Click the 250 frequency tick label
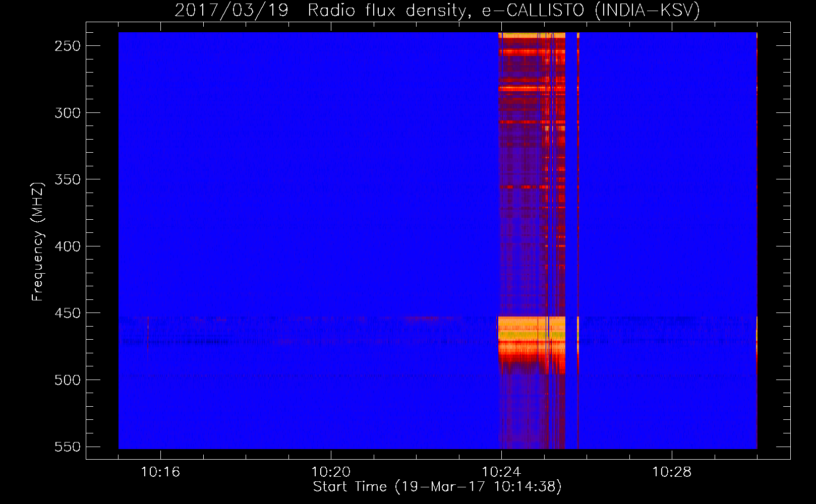816x504 pixels. 68,46
